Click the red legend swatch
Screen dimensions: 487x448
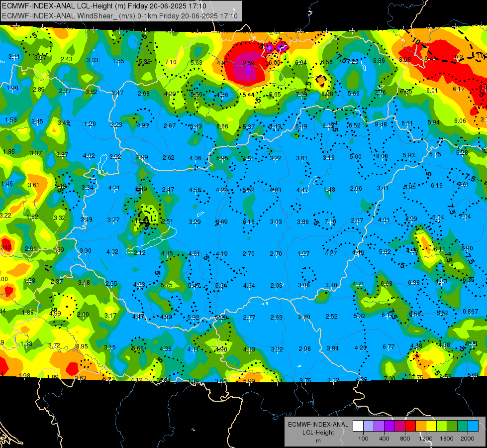pos(410,426)
